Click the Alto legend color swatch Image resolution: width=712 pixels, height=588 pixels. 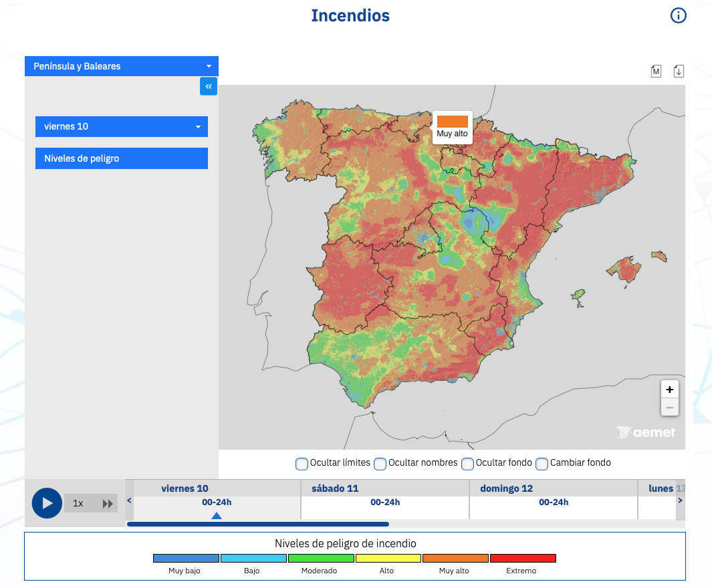click(x=388, y=558)
